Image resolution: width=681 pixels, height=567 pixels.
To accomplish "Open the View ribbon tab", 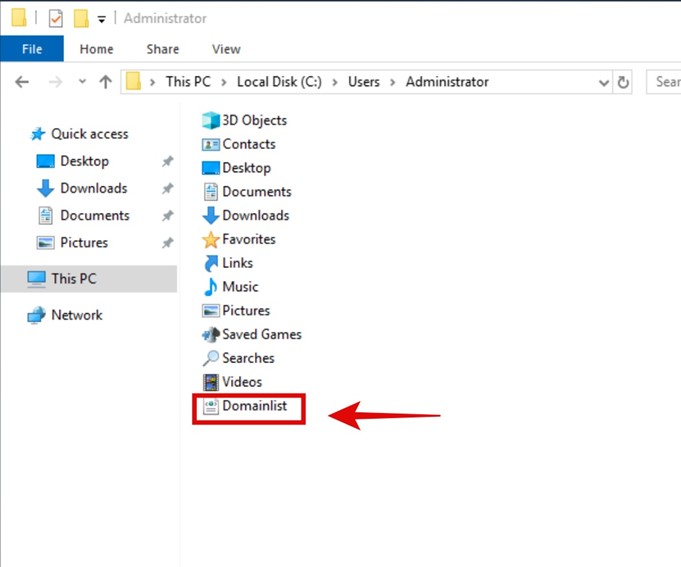I will 226,49.
